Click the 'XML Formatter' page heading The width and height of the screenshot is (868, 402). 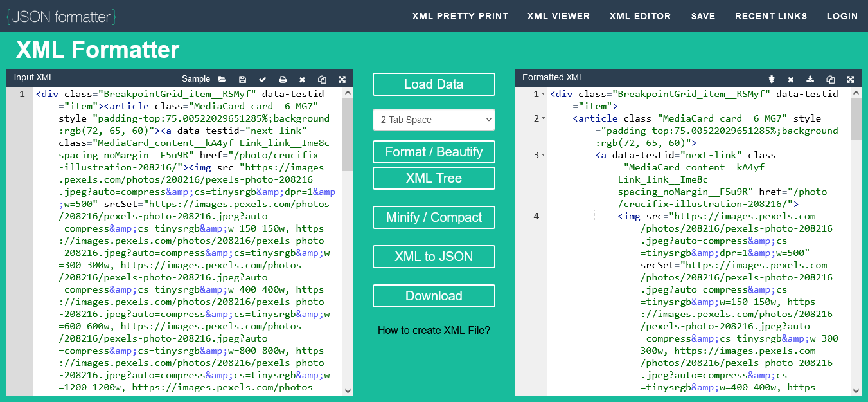click(x=98, y=50)
